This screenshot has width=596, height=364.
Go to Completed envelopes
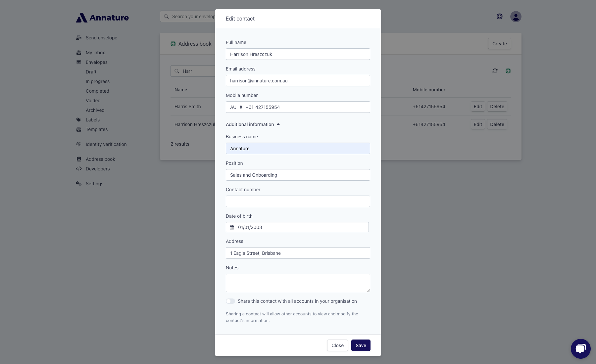pyautogui.click(x=97, y=91)
